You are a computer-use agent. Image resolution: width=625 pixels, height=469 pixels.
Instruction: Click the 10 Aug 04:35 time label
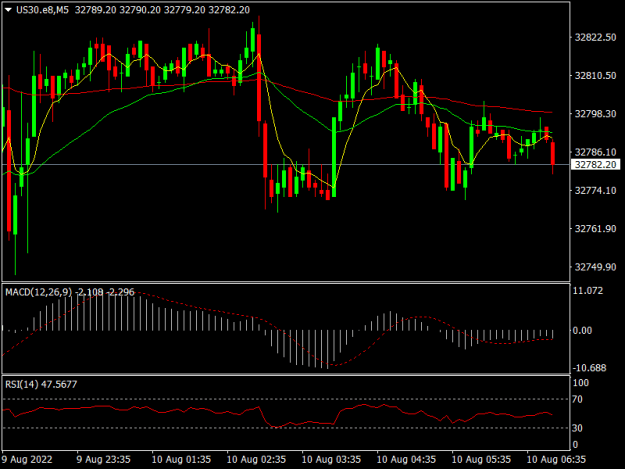[406, 459]
